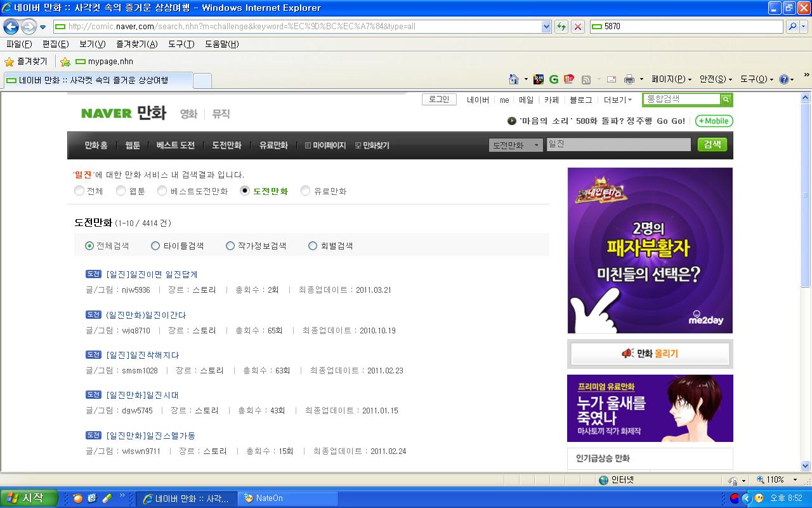Select the 회별검색 radio button
This screenshot has width=812, height=508.
coord(313,246)
